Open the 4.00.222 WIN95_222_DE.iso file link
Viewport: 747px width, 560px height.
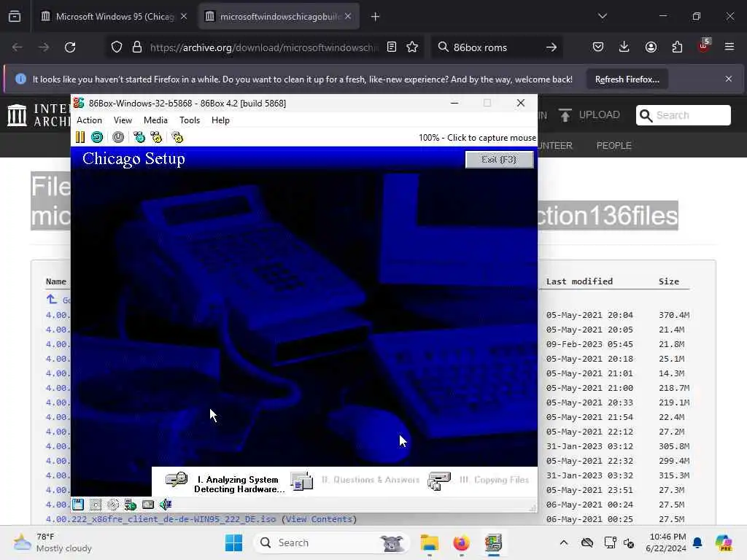(x=160, y=519)
